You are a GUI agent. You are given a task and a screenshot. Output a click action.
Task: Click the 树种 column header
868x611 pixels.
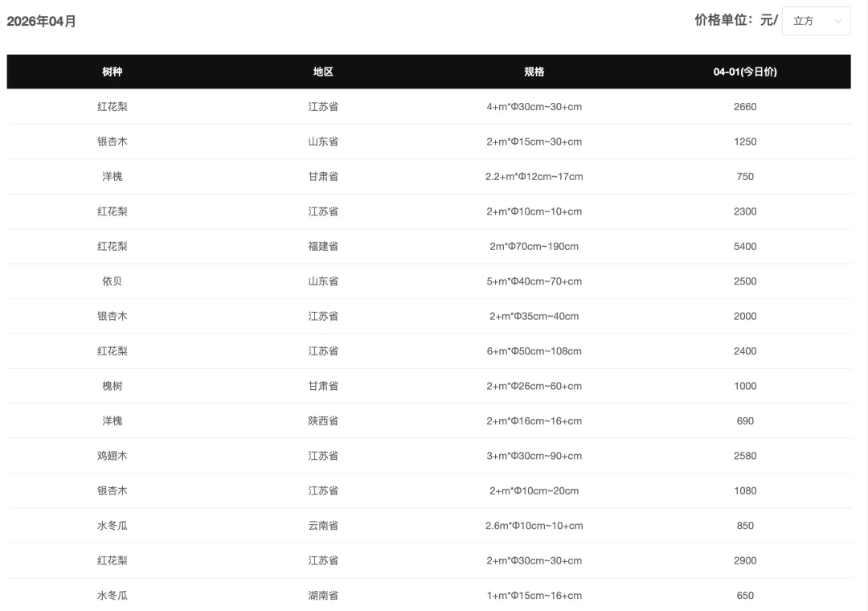(112, 72)
